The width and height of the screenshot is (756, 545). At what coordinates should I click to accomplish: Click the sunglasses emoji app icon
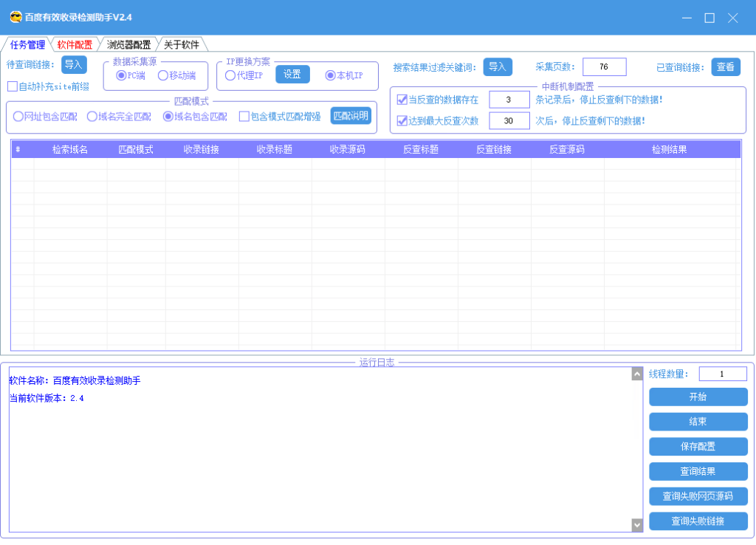click(x=16, y=17)
